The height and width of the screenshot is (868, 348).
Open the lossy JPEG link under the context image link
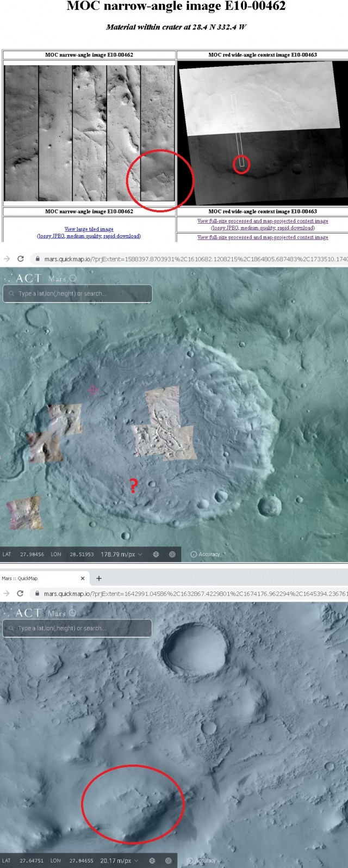tap(263, 228)
